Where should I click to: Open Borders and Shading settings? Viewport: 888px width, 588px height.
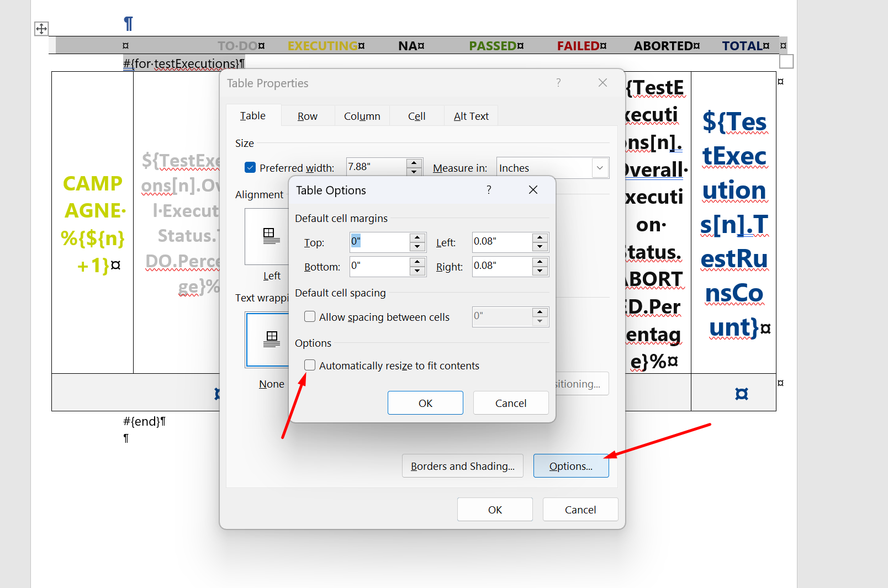tap(462, 466)
